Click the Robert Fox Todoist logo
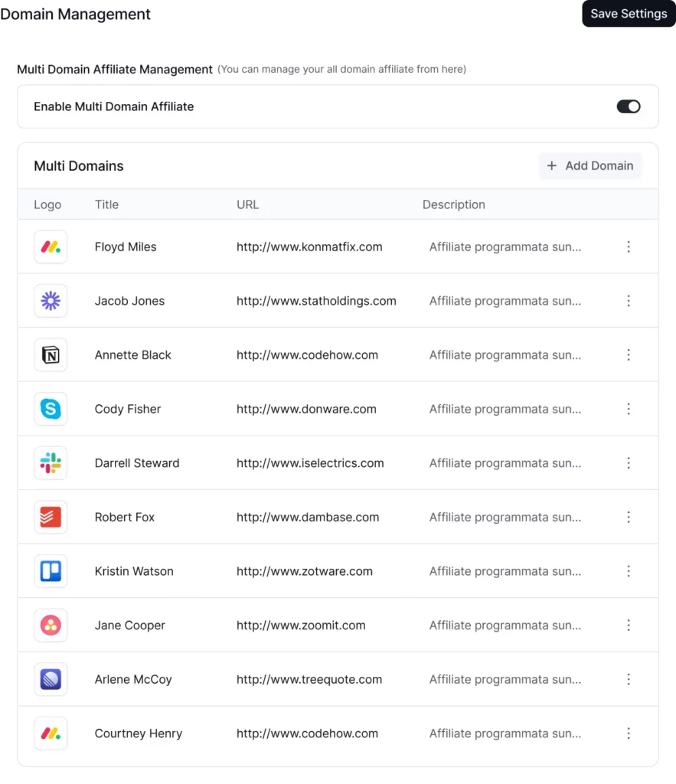Viewport: 676px width, 784px height. click(x=51, y=517)
